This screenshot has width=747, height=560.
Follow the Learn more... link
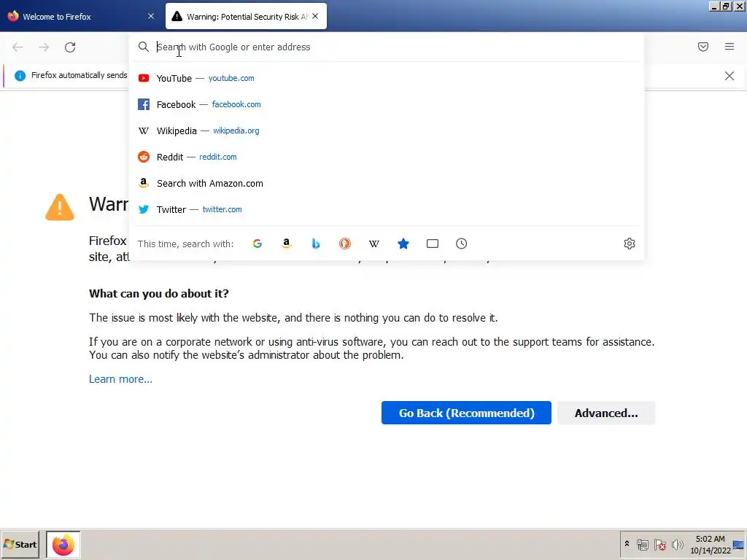[x=120, y=379]
